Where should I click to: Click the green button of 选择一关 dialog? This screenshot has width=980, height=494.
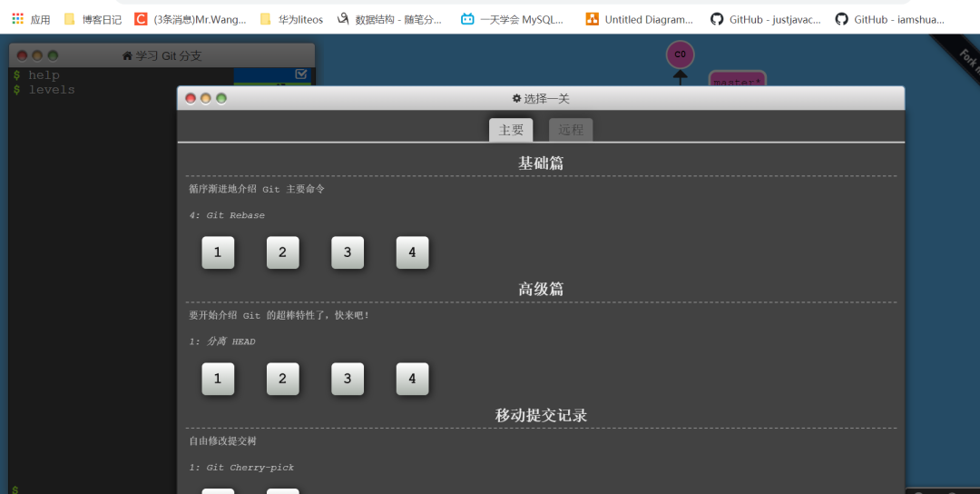221,99
